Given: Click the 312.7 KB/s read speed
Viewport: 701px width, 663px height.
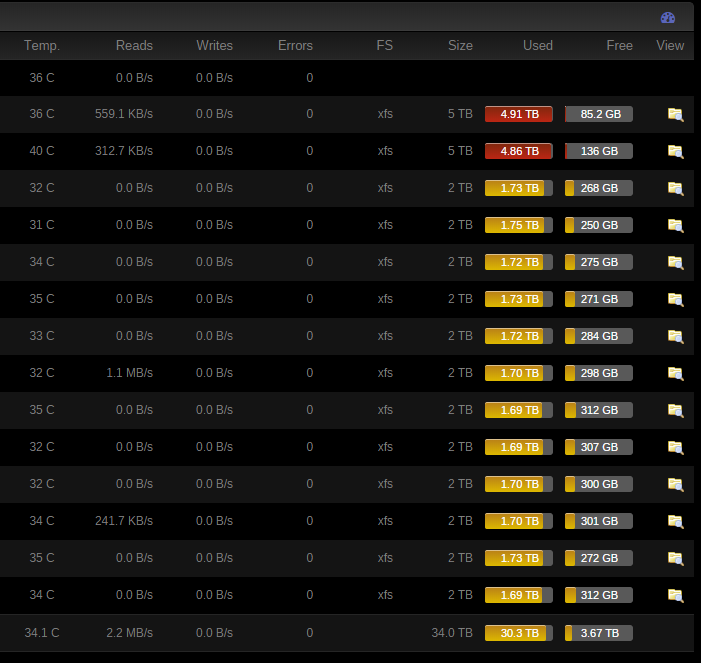Looking at the screenshot, I should (124, 151).
